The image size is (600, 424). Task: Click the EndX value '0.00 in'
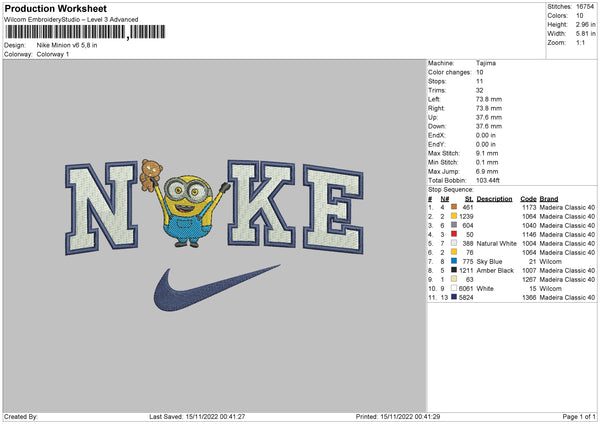click(486, 135)
